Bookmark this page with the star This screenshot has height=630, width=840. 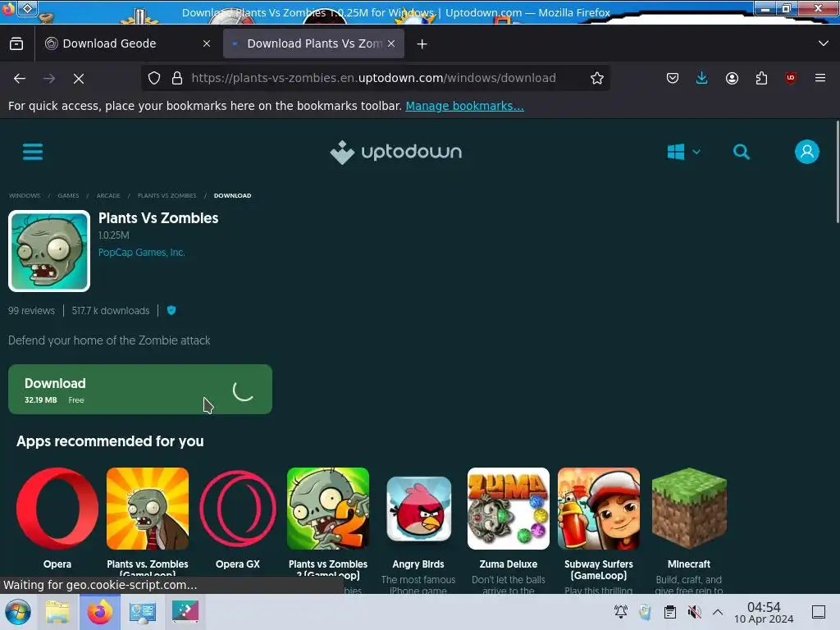(597, 78)
